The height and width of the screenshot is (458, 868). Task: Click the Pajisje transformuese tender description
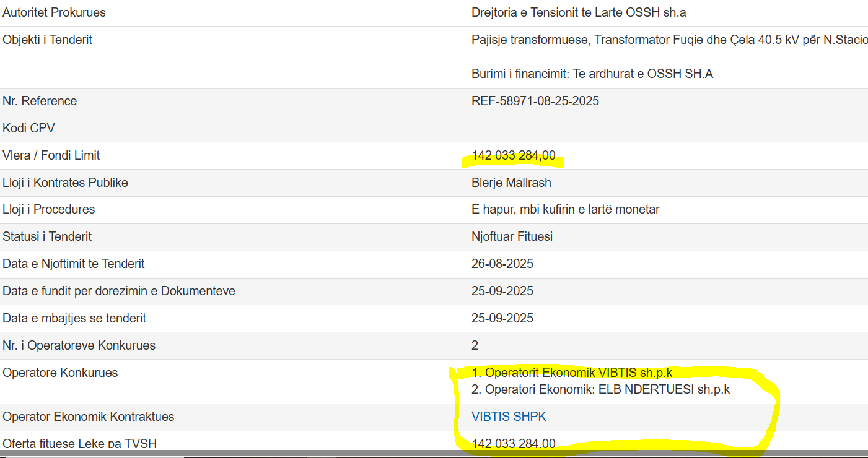pos(669,40)
